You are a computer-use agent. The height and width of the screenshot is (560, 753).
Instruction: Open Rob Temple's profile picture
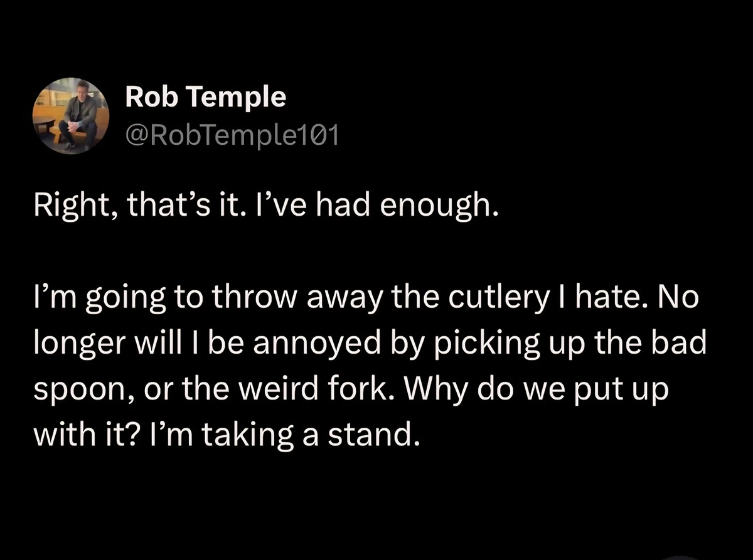coord(72,116)
